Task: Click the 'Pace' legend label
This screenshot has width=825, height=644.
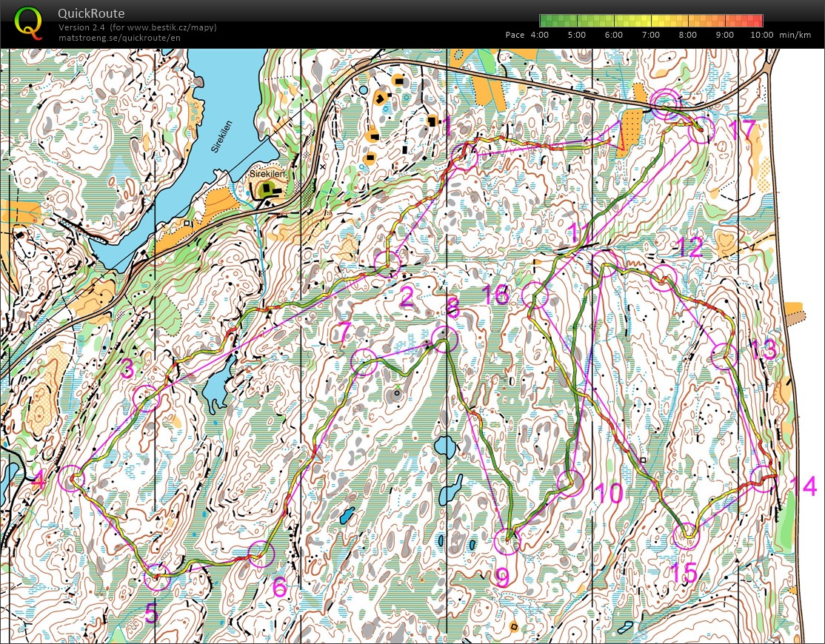Action: tap(515, 35)
